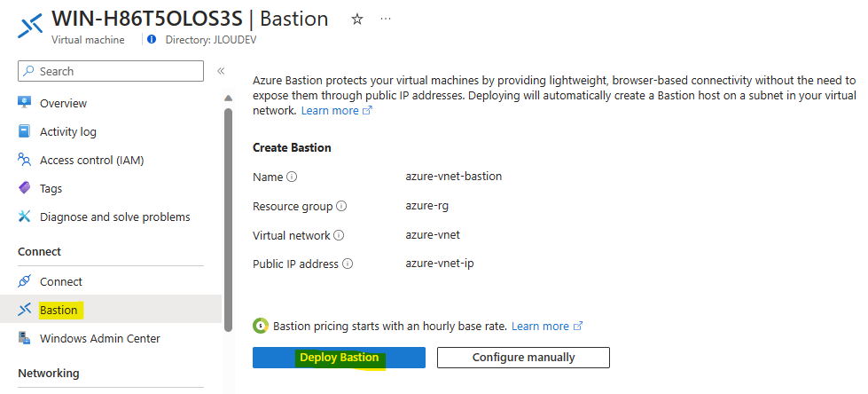Screen dimensions: 868x394
Task: Select Bastion in the sidebar
Action: tap(111, 309)
